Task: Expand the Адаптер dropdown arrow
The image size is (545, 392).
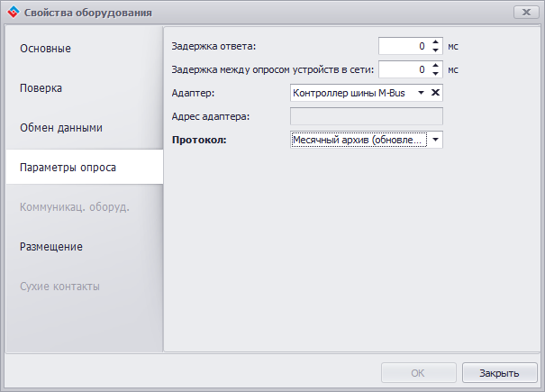Action: (x=420, y=92)
